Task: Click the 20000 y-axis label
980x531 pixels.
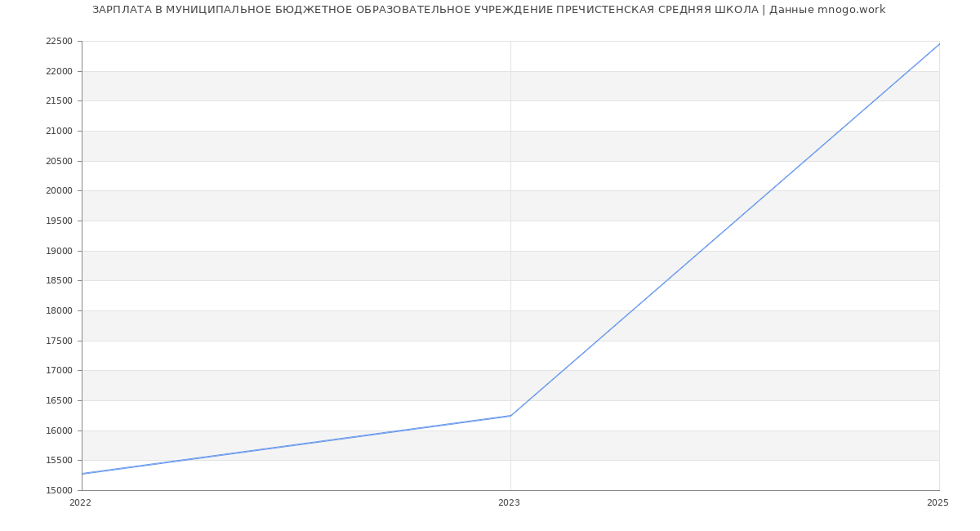Action: pos(59,191)
